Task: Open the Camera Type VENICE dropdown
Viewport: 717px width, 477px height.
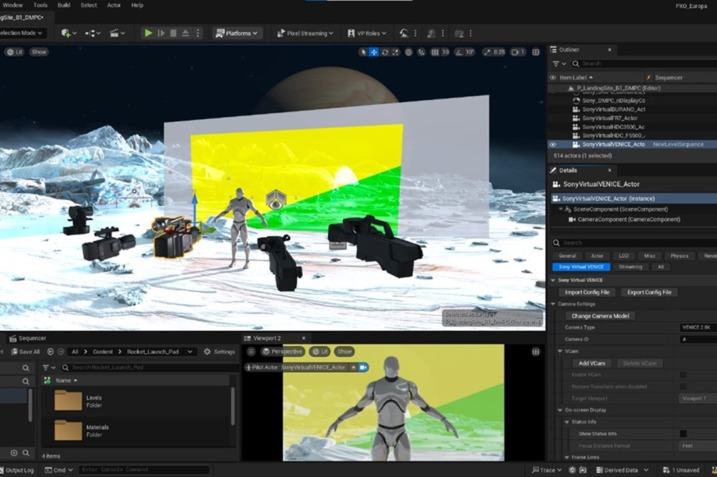Action: pyautogui.click(x=698, y=327)
